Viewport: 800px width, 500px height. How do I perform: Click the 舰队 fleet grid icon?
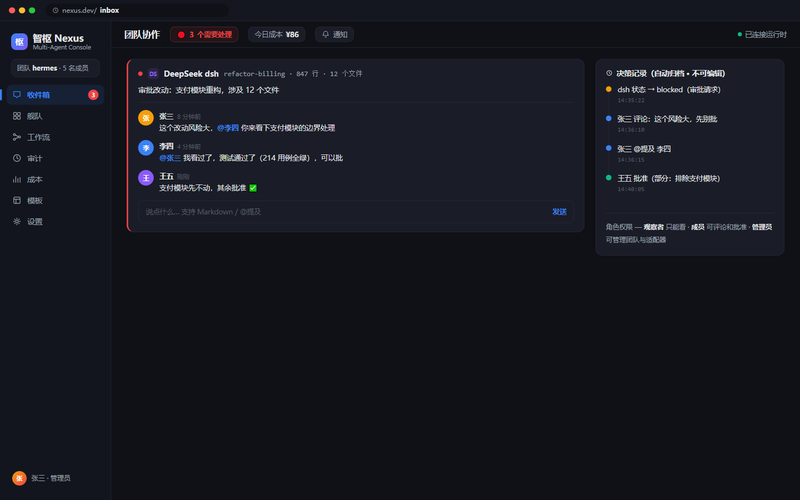17,116
